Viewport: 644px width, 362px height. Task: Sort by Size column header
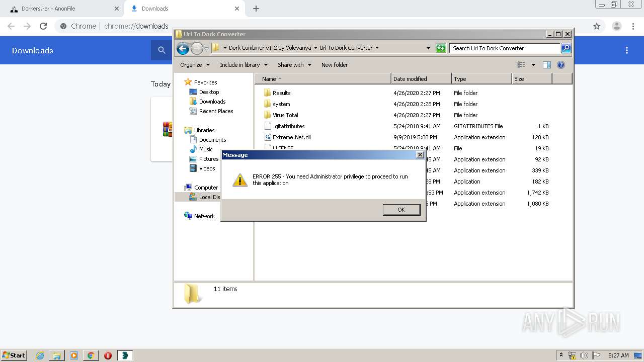[532, 79]
